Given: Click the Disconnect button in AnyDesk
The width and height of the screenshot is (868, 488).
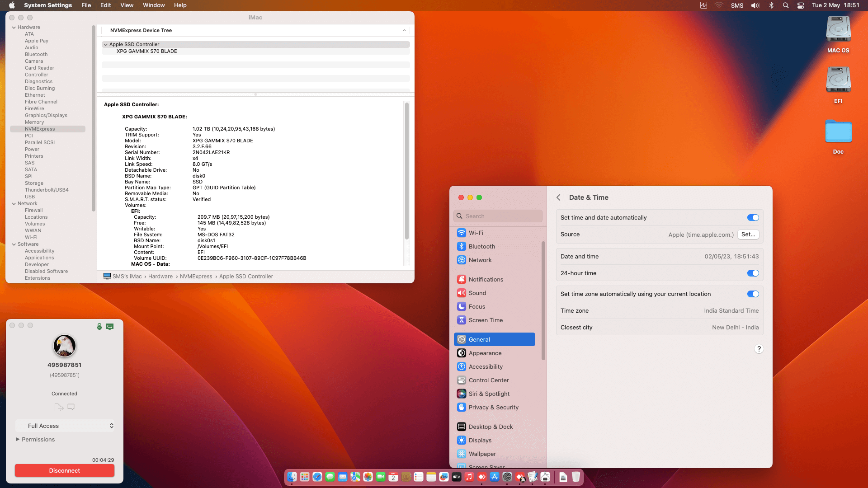Looking at the screenshot, I should coord(65,471).
